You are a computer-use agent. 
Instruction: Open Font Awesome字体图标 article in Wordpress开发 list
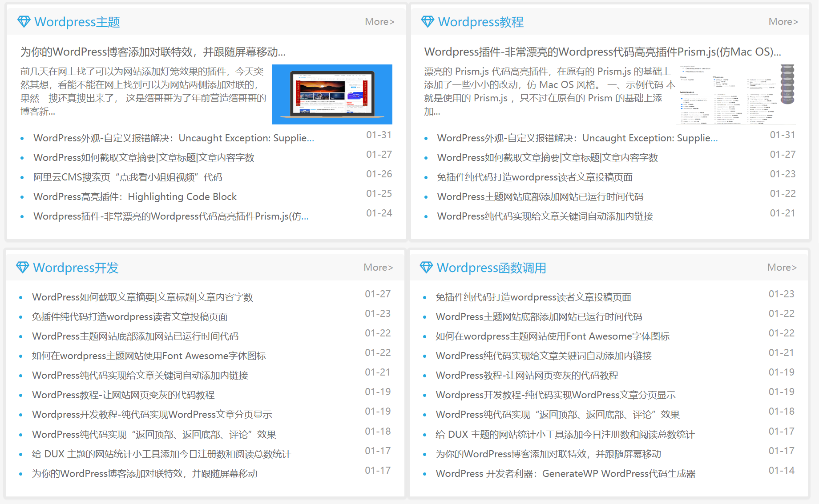149,356
